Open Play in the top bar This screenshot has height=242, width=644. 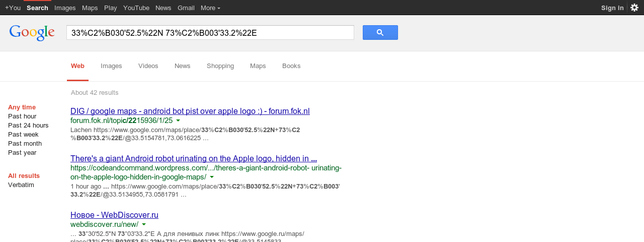[x=111, y=8]
